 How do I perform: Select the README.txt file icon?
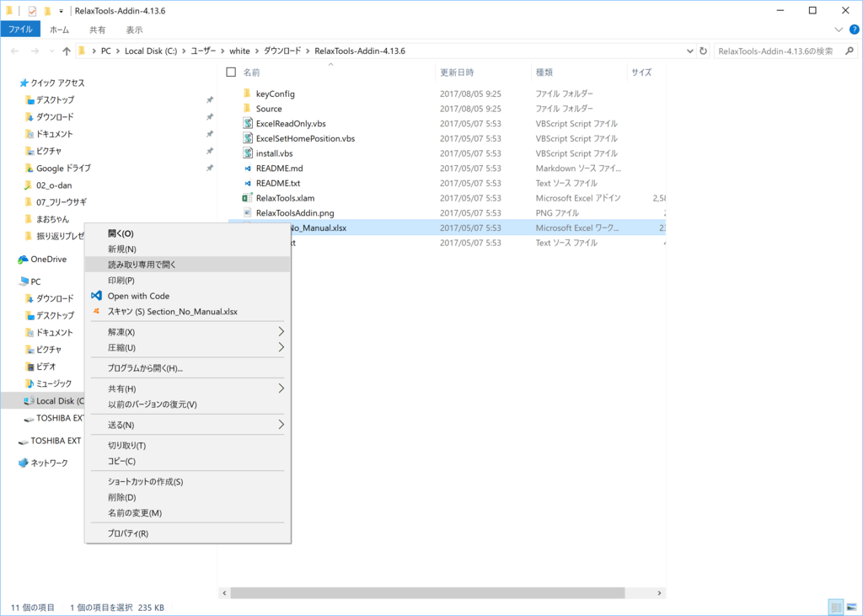pos(248,183)
